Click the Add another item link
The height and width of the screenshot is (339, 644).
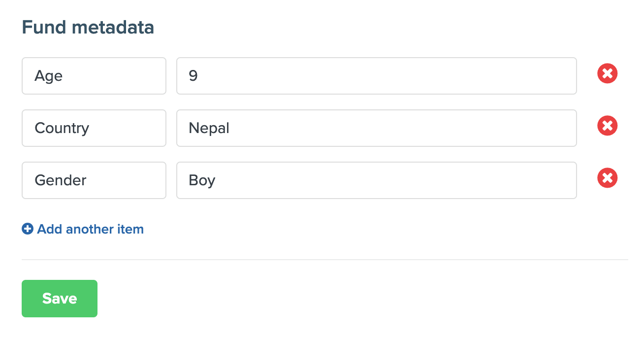pos(90,229)
